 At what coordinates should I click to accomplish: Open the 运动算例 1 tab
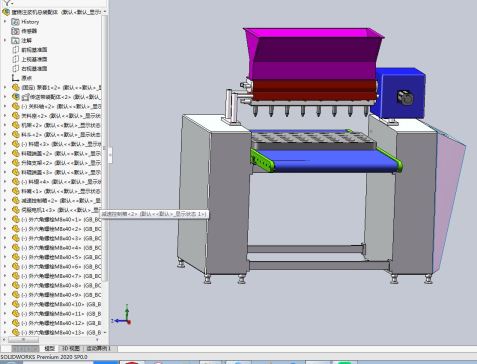[99, 348]
